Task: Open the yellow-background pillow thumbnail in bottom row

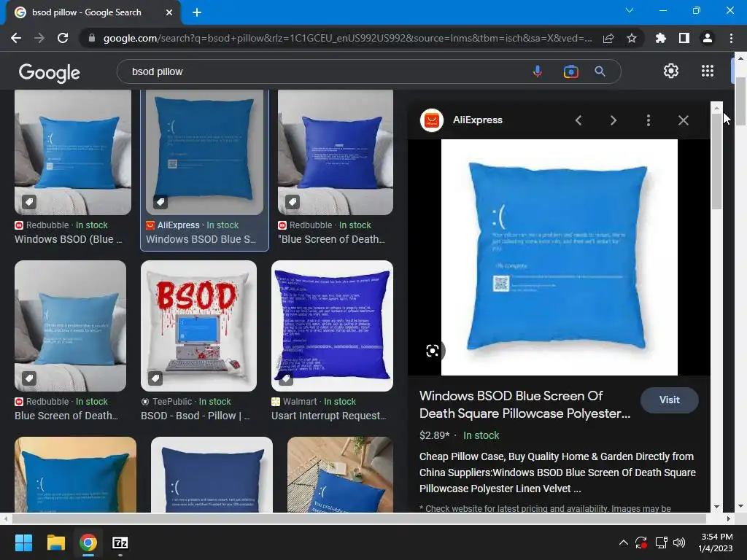Action: (75, 475)
